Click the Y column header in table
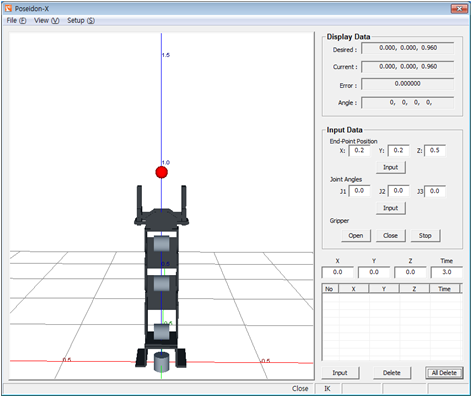The image size is (472, 397). point(384,289)
